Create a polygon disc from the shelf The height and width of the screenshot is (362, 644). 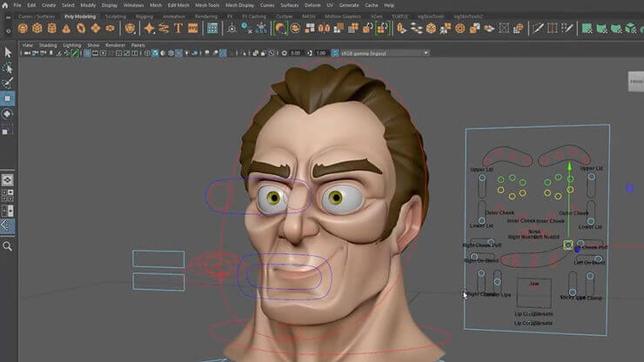[110, 29]
